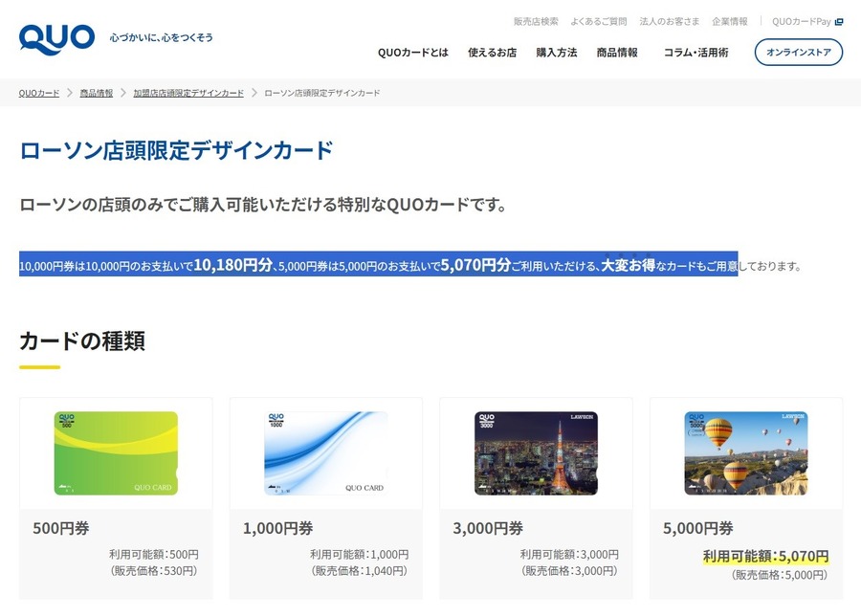Click the オンラインストア button
This screenshot has width=861, height=616.
(798, 52)
